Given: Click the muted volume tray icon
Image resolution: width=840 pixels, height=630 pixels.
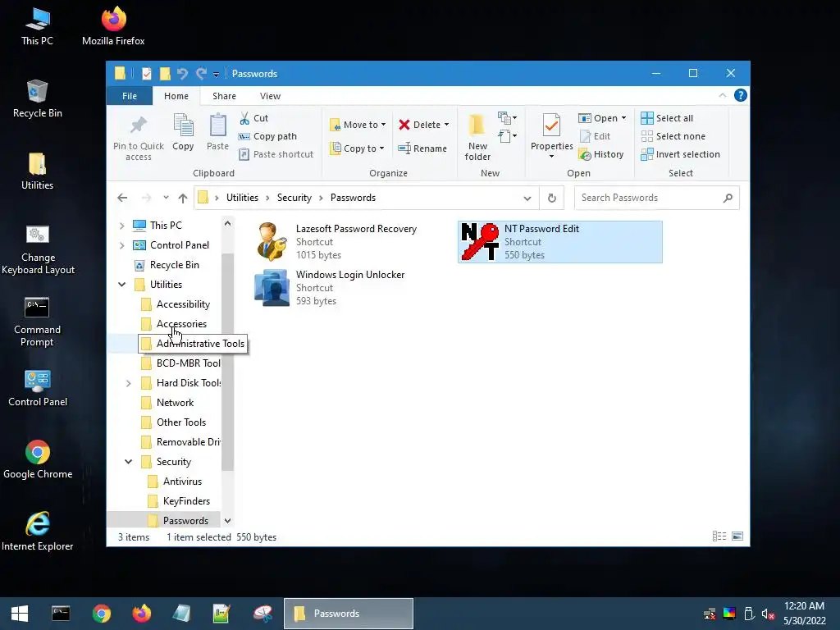Looking at the screenshot, I should pos(768,614).
